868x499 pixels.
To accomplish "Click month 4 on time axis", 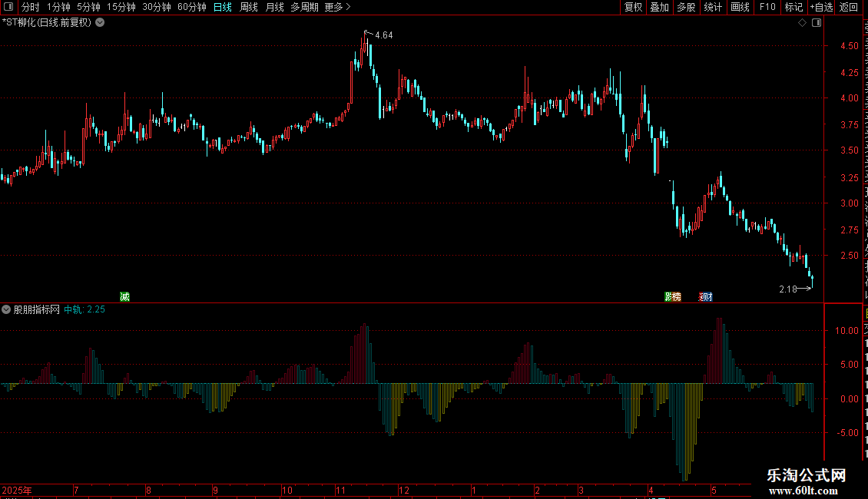I will click(651, 491).
